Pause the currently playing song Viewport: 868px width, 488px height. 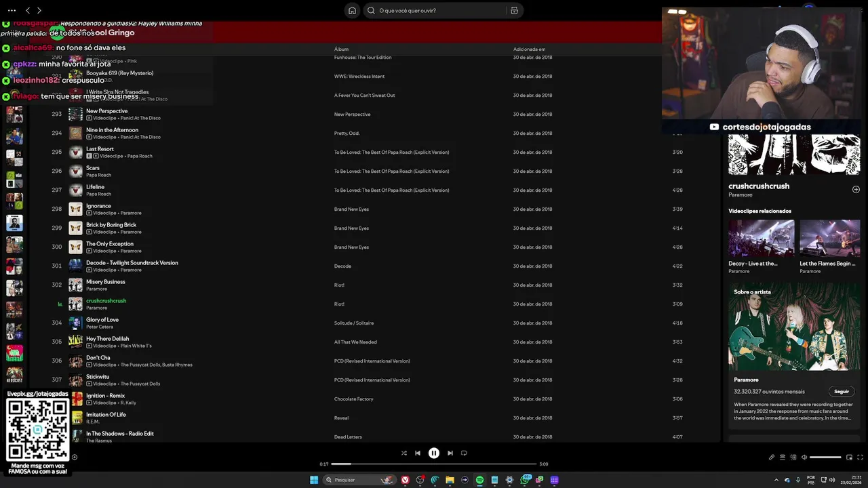click(x=434, y=453)
